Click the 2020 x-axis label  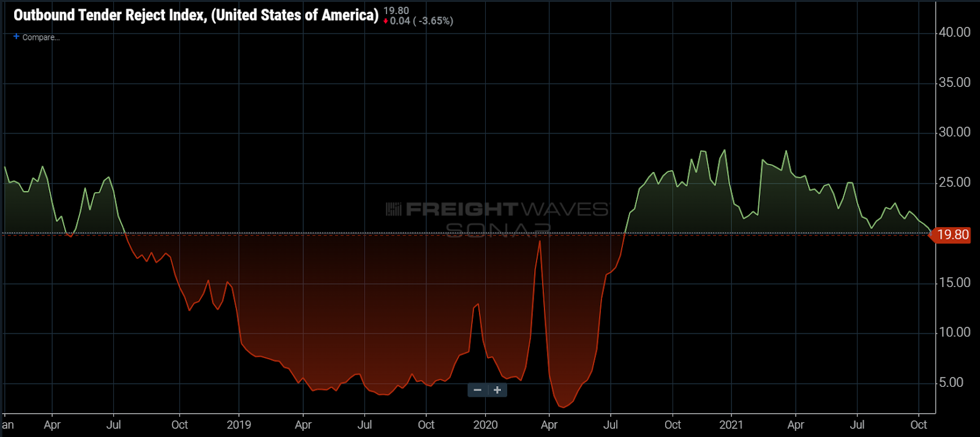pos(486,425)
